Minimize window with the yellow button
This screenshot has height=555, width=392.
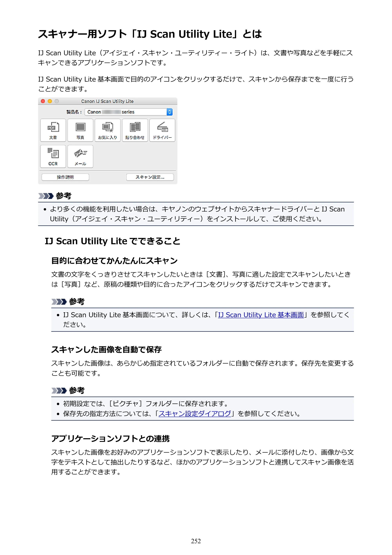(50, 101)
